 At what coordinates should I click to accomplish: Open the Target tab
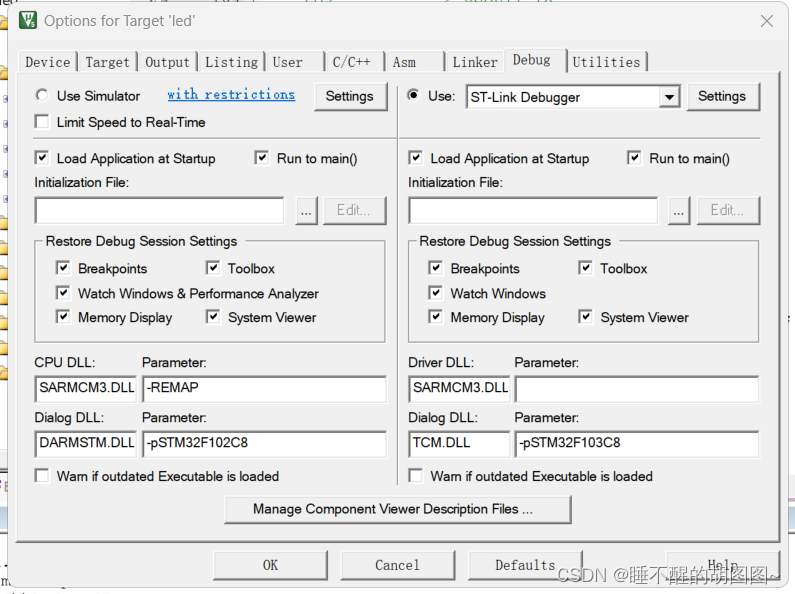pos(107,62)
